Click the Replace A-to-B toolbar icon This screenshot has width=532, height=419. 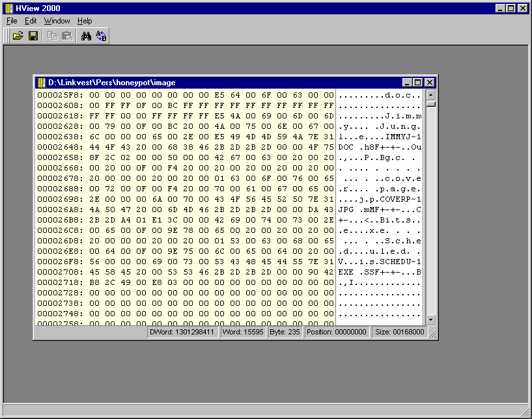[x=101, y=36]
